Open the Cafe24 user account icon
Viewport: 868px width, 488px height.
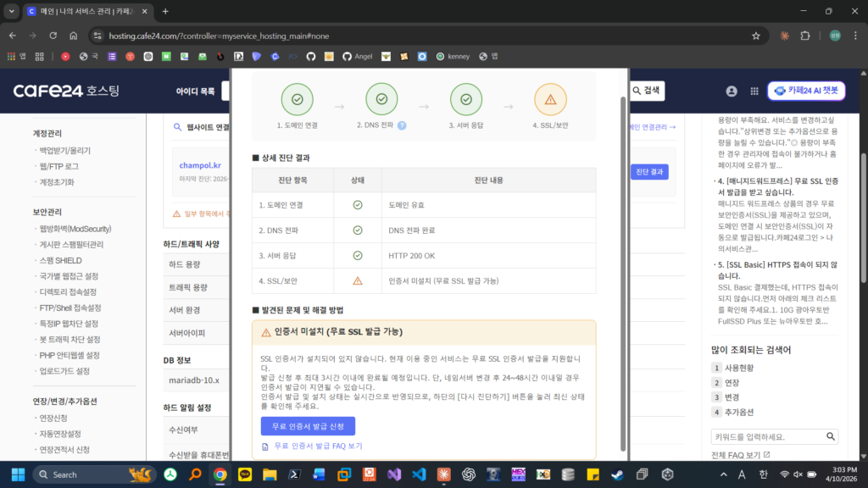(732, 91)
